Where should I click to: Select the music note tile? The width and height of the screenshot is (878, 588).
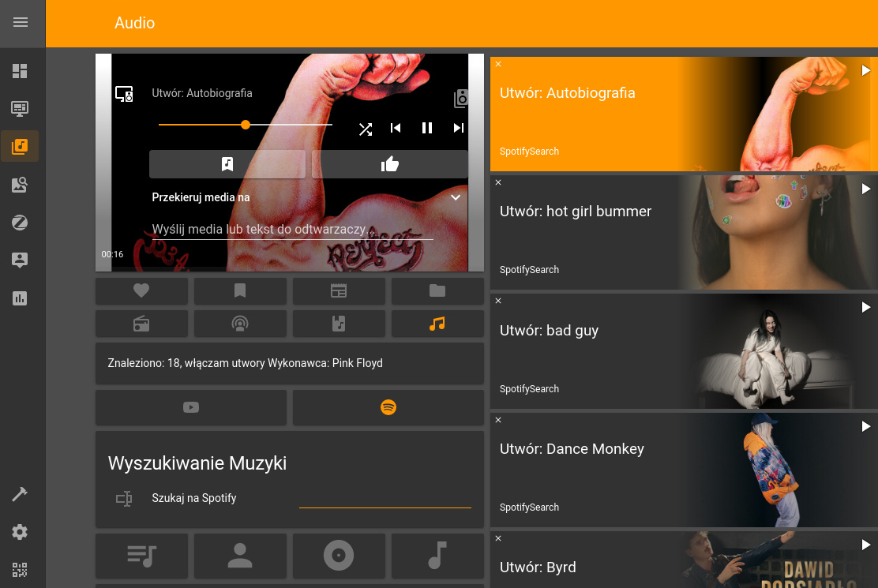coord(437,324)
